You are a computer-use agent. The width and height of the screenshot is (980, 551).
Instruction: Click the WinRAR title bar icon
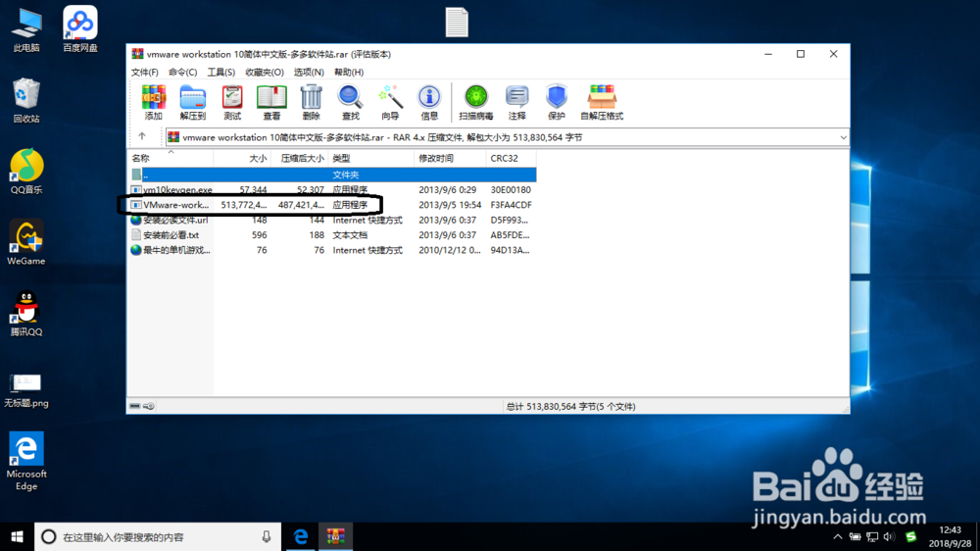pos(137,54)
